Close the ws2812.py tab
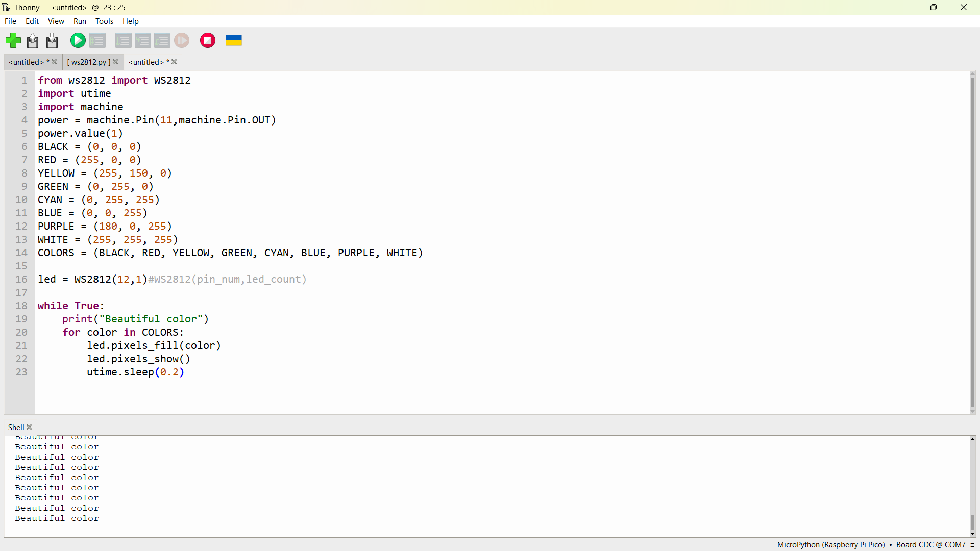The height and width of the screenshot is (551, 980). [116, 62]
